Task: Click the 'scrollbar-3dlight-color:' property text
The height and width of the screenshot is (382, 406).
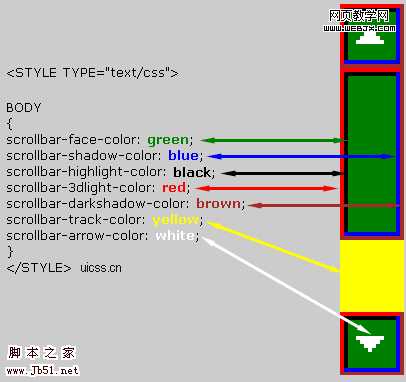Action: click(x=81, y=188)
